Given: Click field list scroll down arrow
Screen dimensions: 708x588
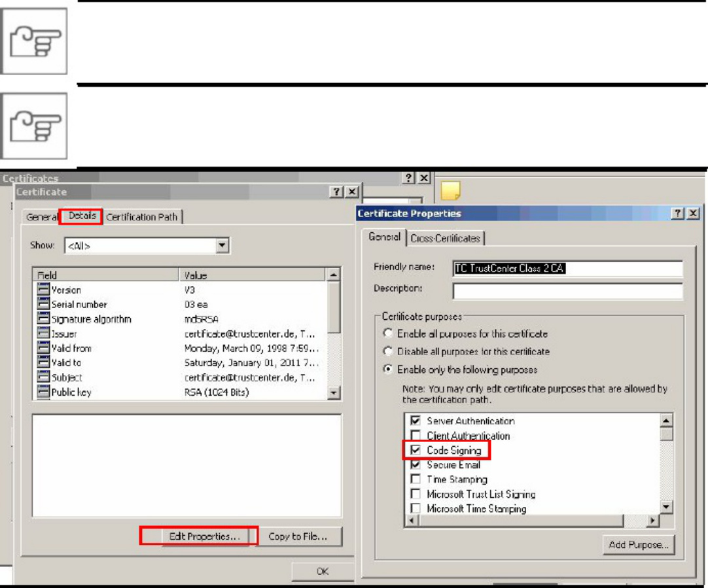Looking at the screenshot, I should pos(333,392).
